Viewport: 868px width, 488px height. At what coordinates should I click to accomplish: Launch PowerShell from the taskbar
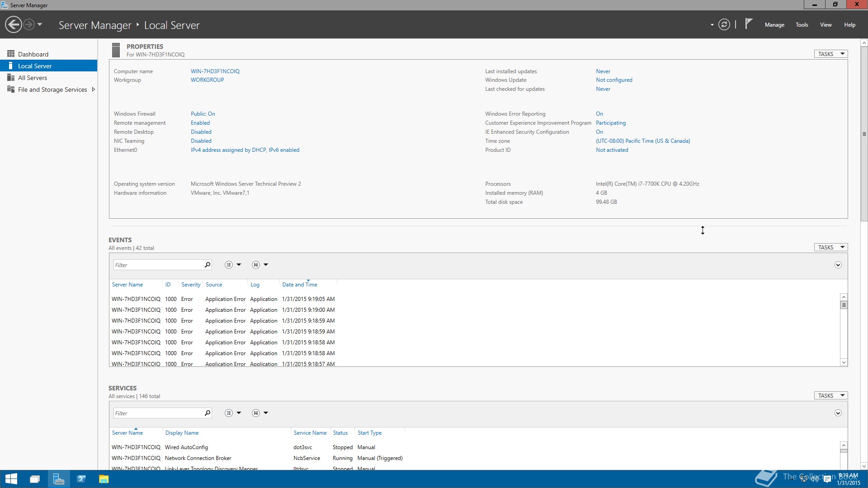(x=81, y=479)
